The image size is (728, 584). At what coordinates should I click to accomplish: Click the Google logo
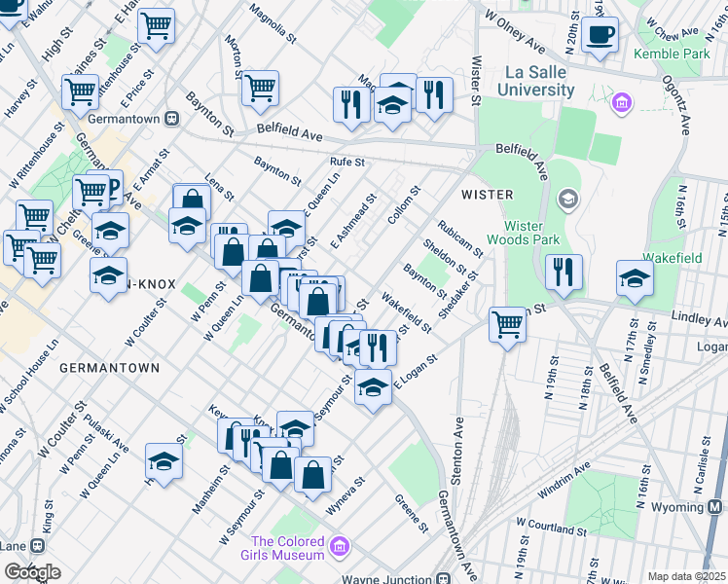click(x=33, y=573)
